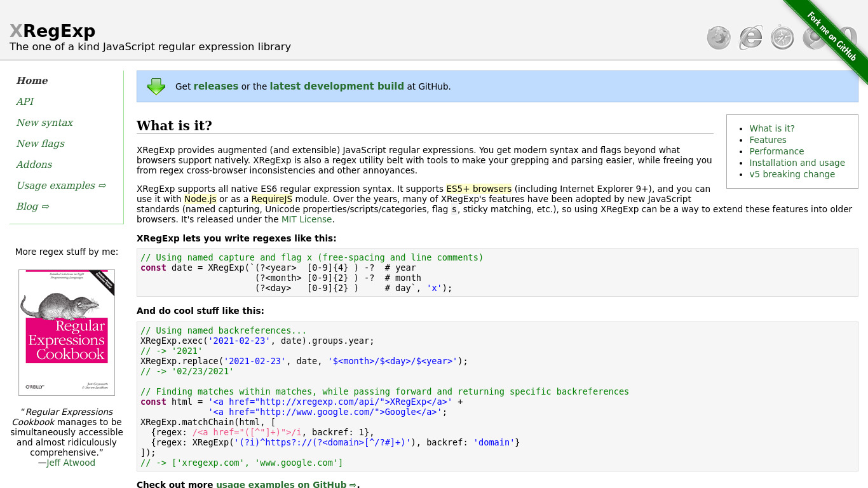Click the result comment ['xregexp.com', 'www.google.com']
Viewport: 868px width, 488px height.
tap(241, 463)
